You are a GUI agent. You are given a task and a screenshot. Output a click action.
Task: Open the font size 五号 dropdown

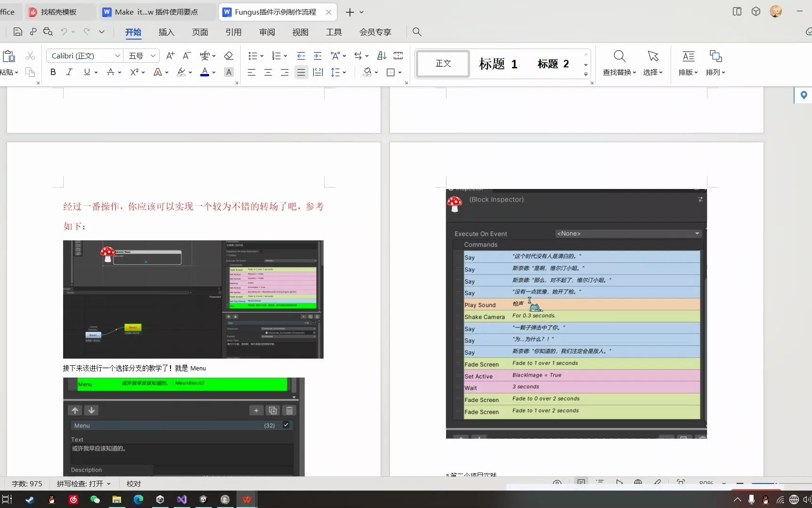tap(153, 56)
